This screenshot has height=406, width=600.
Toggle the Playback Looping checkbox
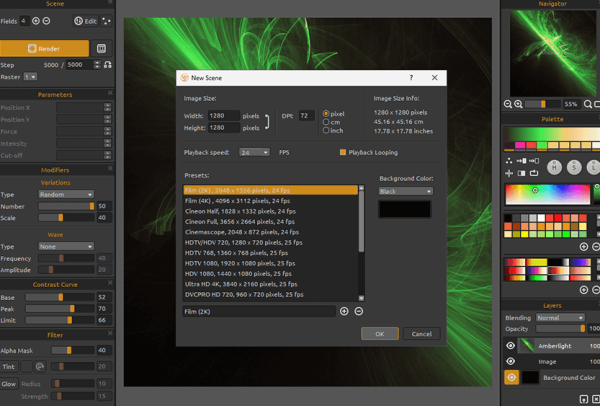coord(343,152)
